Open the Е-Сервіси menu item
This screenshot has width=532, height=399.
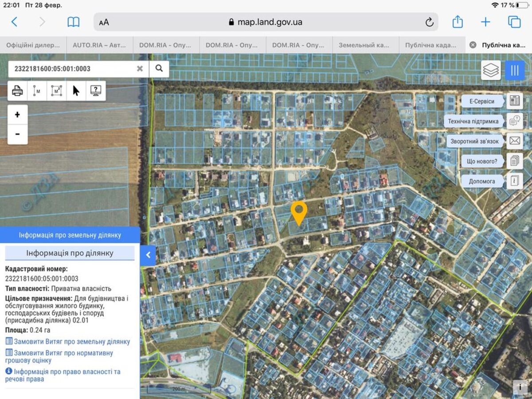click(482, 101)
